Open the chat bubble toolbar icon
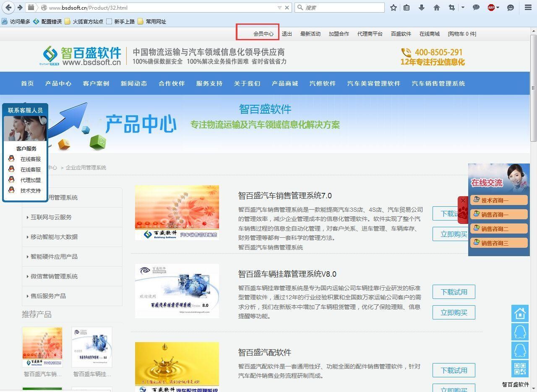This screenshot has height=392, width=537. (476, 8)
